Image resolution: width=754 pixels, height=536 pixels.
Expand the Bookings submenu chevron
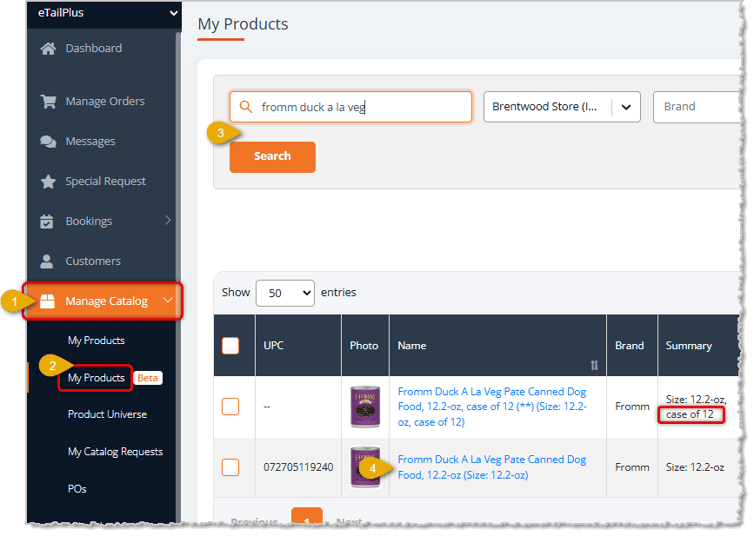[x=167, y=221]
